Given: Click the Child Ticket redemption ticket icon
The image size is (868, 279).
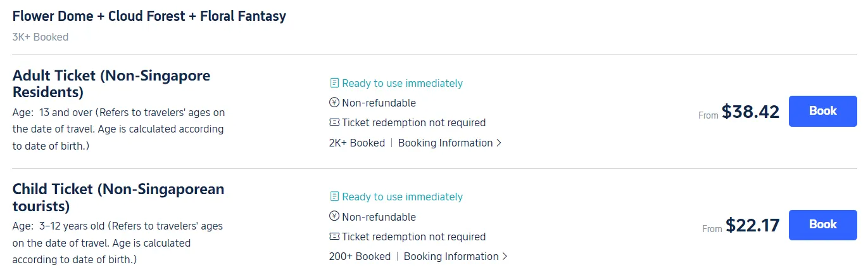Looking at the screenshot, I should [x=334, y=237].
